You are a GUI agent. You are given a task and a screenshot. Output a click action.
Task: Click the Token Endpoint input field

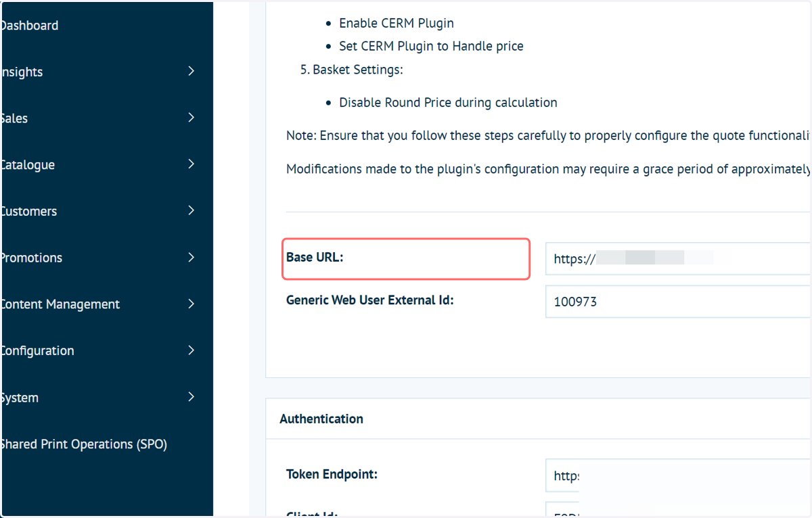pos(678,475)
